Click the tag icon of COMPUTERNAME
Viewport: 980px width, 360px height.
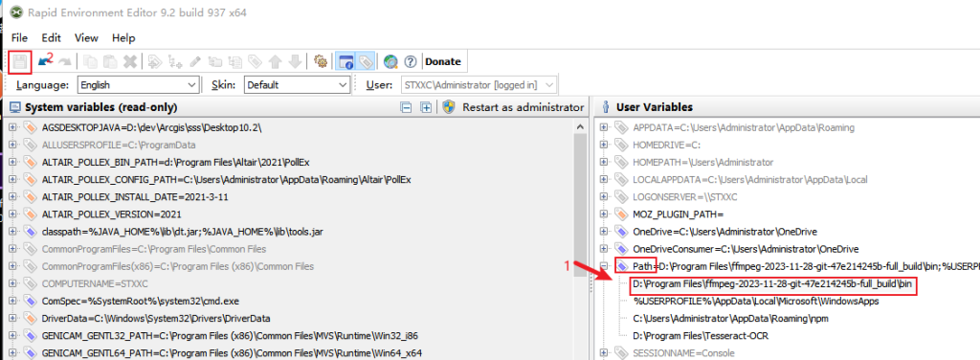point(31,283)
